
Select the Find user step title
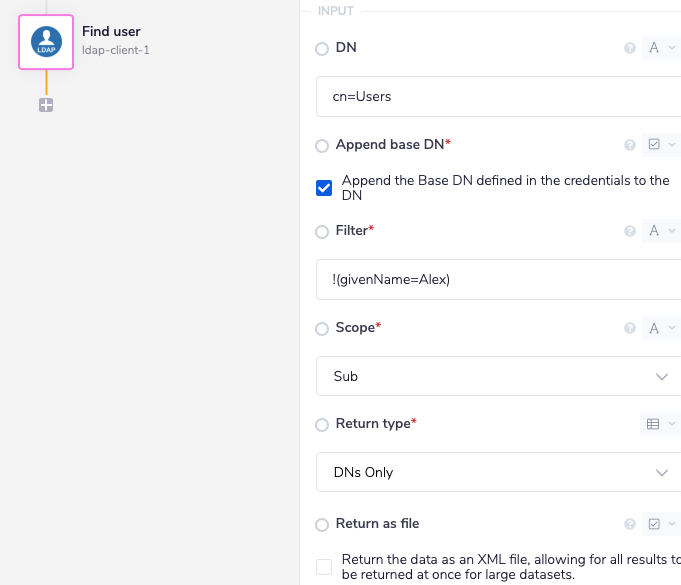(111, 32)
